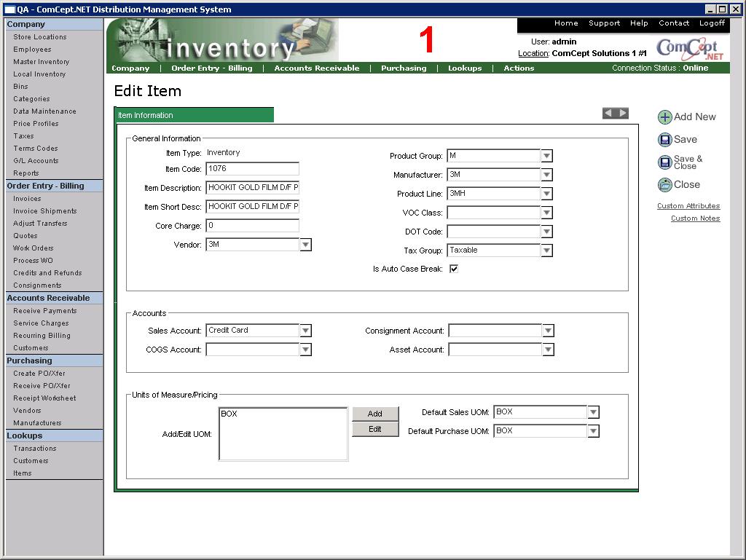The height and width of the screenshot is (560, 746).
Task: Open the Order Entry - Billing top menu
Action: tap(212, 68)
